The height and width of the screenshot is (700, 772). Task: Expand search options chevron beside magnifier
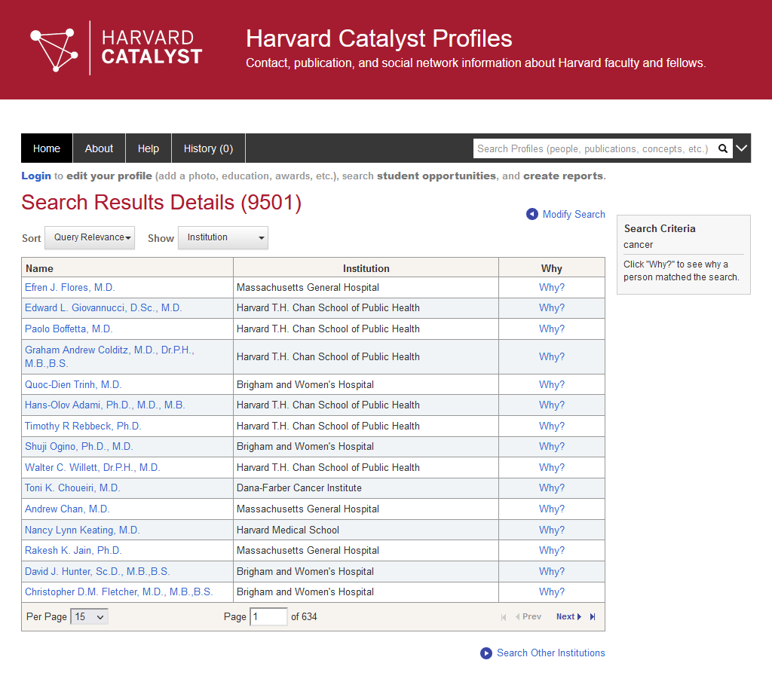[742, 148]
